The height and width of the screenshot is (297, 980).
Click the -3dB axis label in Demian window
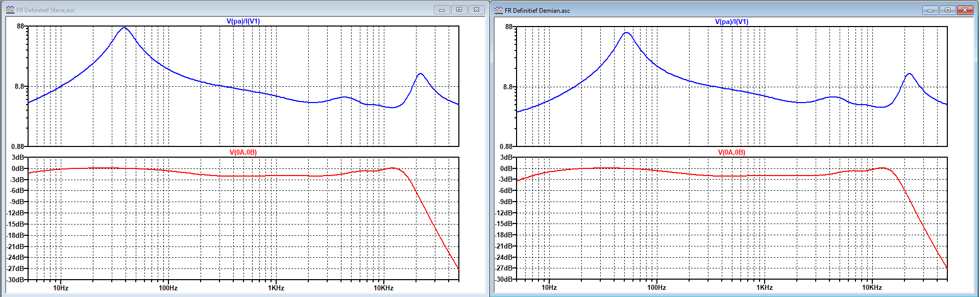click(505, 179)
